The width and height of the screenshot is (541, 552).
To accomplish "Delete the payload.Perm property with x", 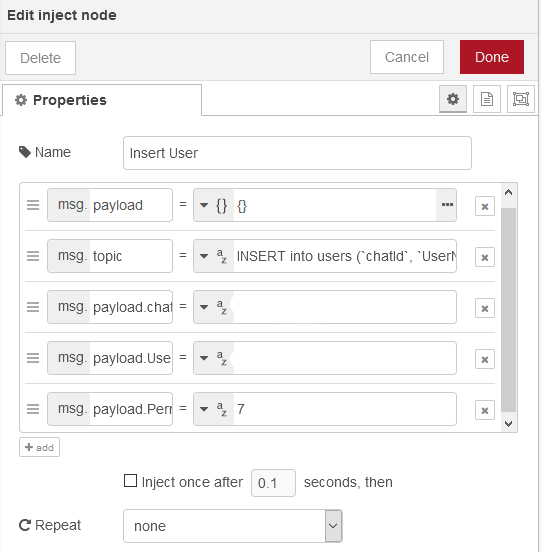I will [x=485, y=410].
